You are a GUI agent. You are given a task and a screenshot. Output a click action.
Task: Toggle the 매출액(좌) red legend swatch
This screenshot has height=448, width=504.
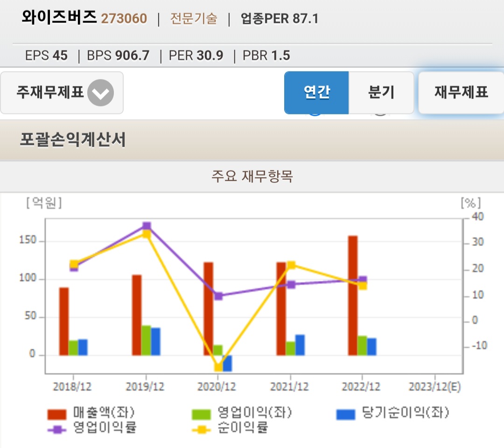click(x=57, y=414)
